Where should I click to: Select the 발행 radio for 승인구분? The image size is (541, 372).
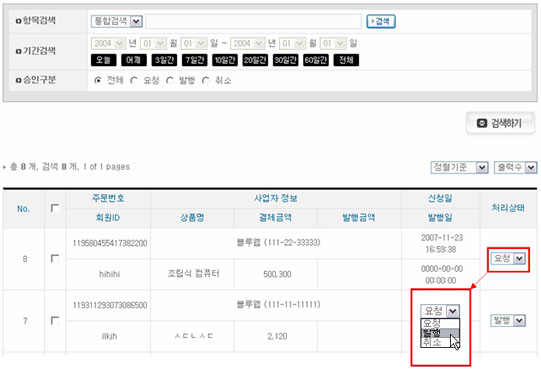[x=169, y=81]
